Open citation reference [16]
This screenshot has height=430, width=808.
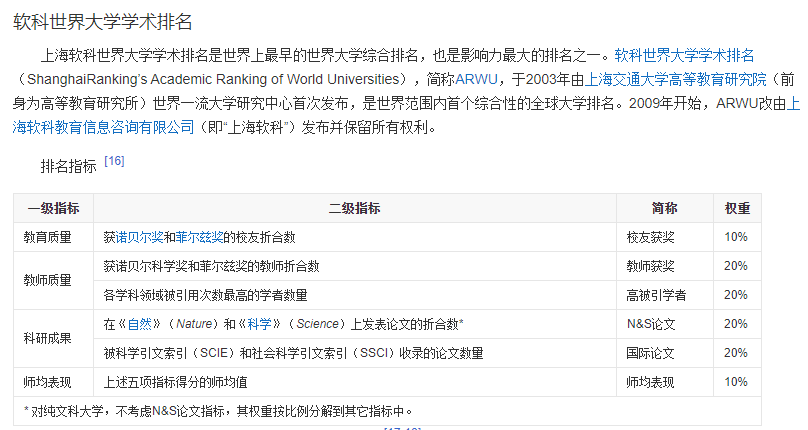tap(114, 161)
